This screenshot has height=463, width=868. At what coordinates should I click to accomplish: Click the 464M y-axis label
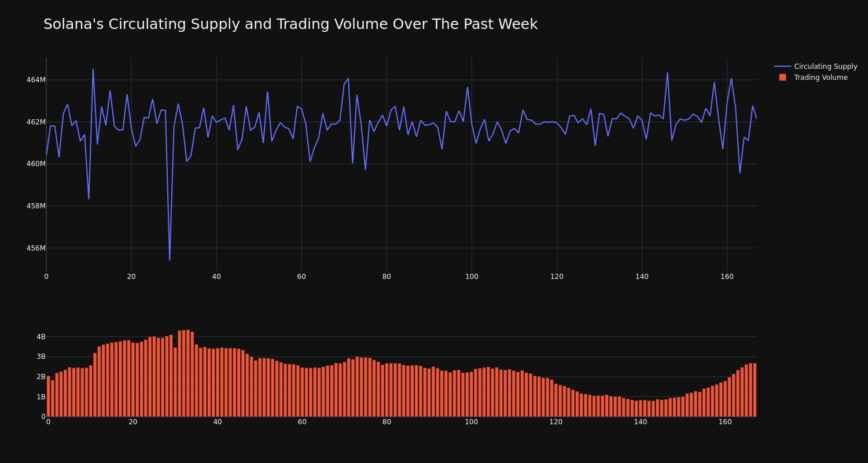pyautogui.click(x=36, y=80)
